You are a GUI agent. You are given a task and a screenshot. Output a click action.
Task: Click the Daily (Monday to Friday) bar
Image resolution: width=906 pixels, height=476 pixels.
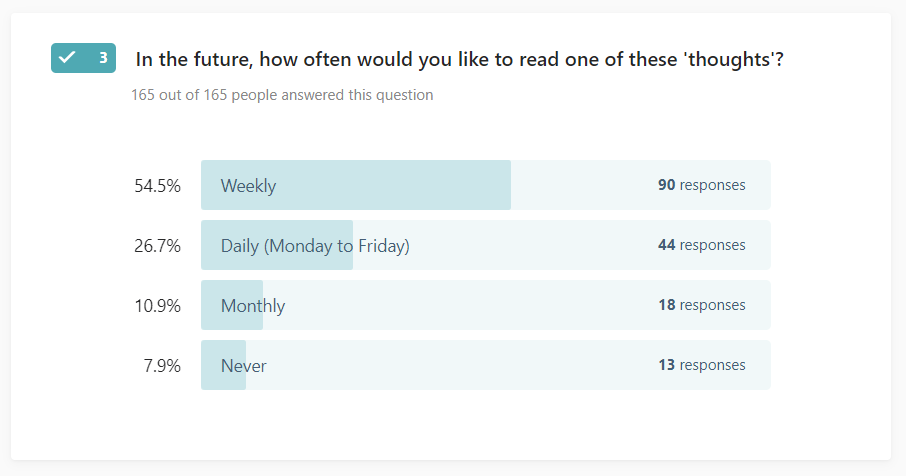[x=486, y=245]
